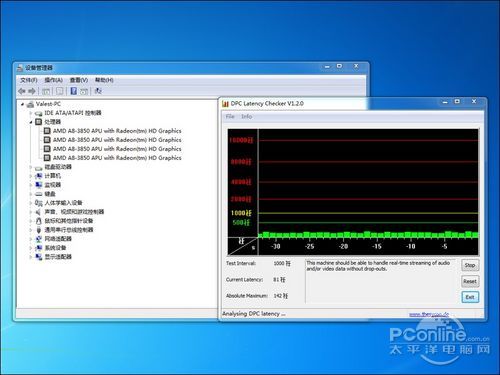The width and height of the screenshot is (500, 375).
Task: Select the Valest-PC tree label
Action: (x=48, y=104)
